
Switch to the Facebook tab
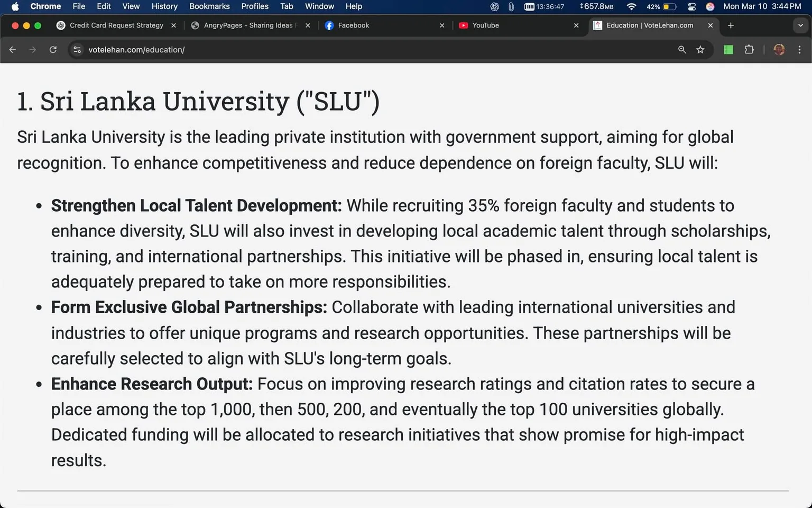(353, 25)
